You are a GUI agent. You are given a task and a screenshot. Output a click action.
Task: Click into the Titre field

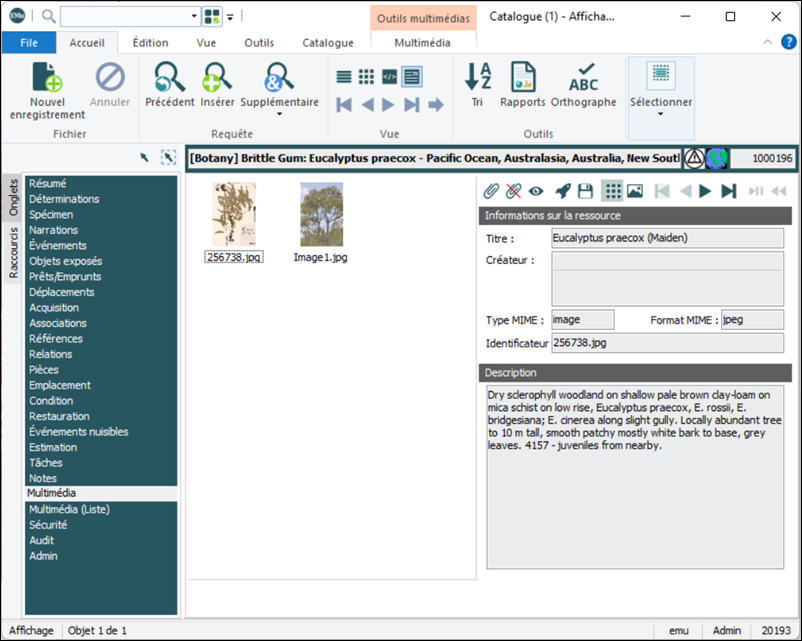[x=667, y=238]
